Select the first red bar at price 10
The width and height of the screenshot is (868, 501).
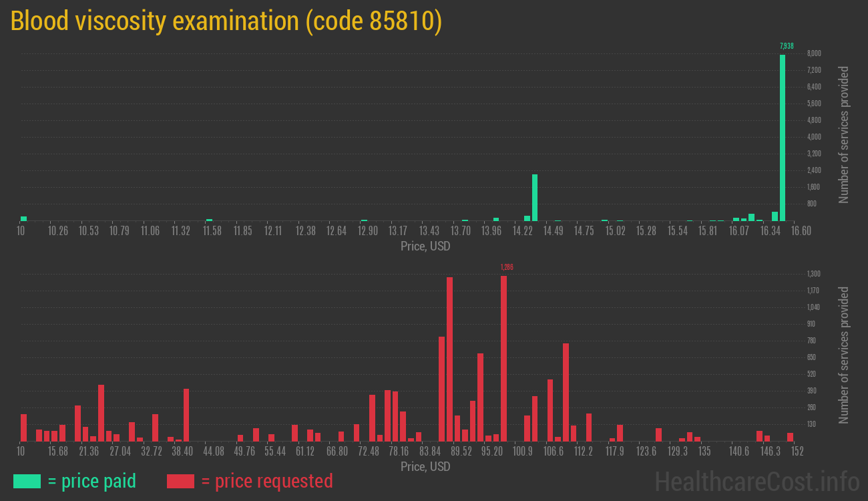pyautogui.click(x=23, y=428)
